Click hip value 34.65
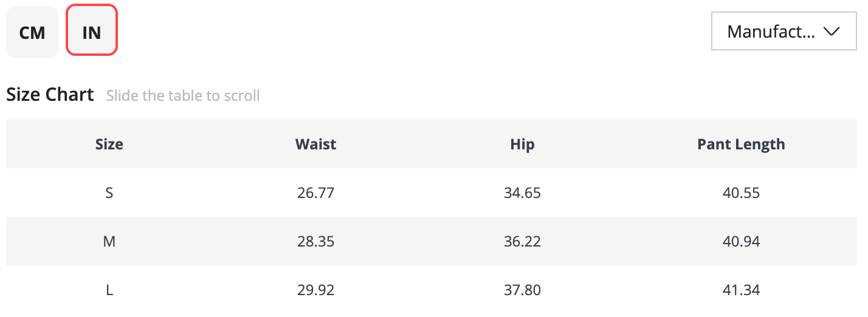Image resolution: width=868 pixels, height=317 pixels. coord(522,193)
